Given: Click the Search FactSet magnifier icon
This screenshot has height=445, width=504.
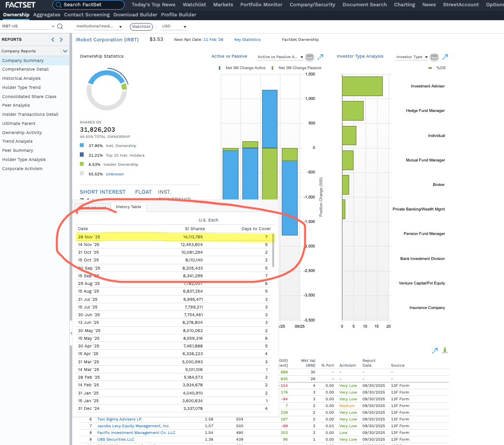Looking at the screenshot, I should tap(59, 5).
